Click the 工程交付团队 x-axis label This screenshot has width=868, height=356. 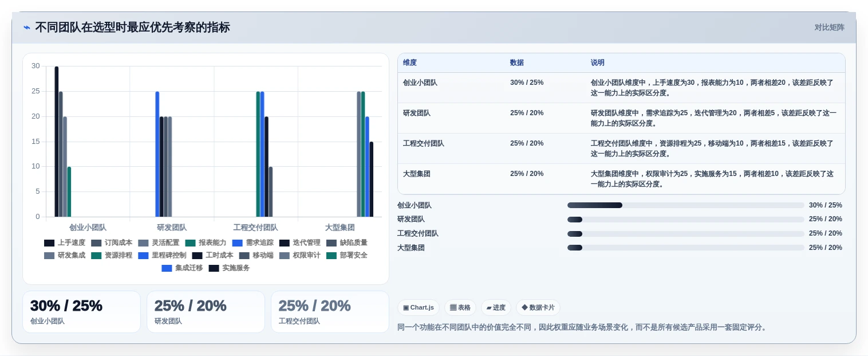click(x=255, y=228)
